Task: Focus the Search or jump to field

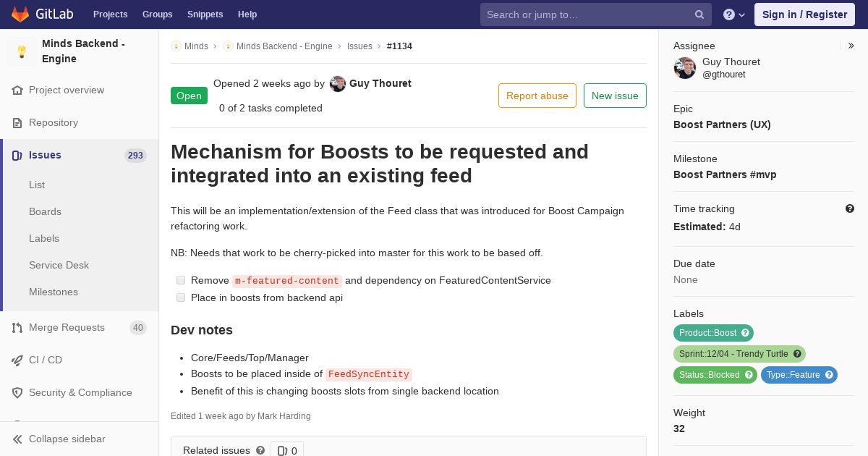Action: coord(596,14)
